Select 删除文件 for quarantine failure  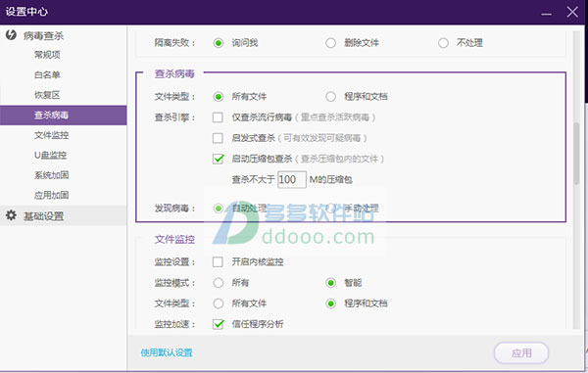click(x=331, y=43)
